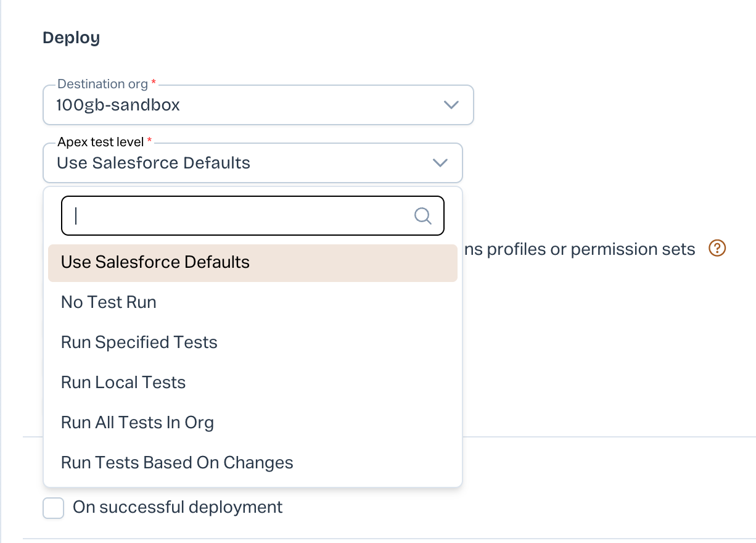Choose the No Test Run option
Image resolution: width=756 pixels, height=543 pixels.
tap(109, 302)
